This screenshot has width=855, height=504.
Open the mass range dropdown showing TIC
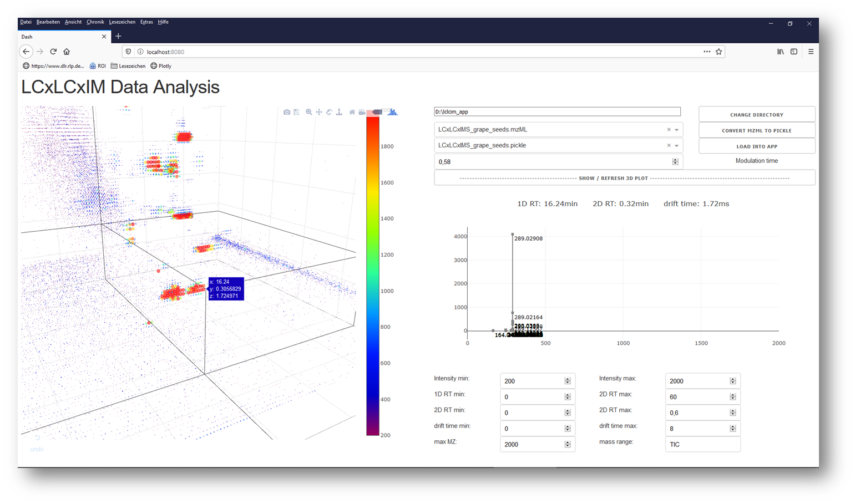pos(702,444)
